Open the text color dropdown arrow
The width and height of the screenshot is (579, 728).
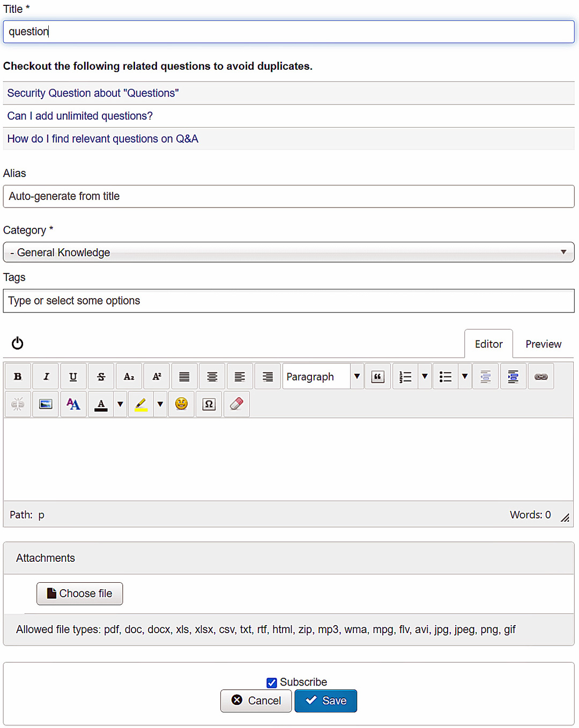pyautogui.click(x=120, y=404)
